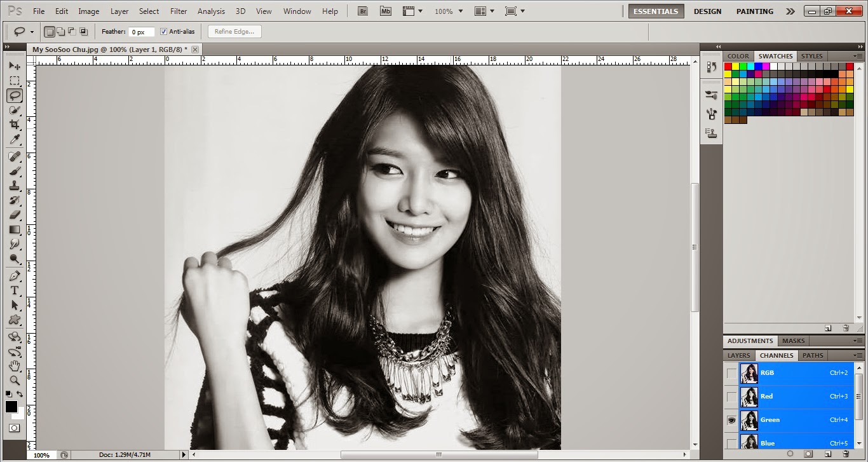Click the Essentials workspace button
The image size is (868, 462).
coord(656,11)
